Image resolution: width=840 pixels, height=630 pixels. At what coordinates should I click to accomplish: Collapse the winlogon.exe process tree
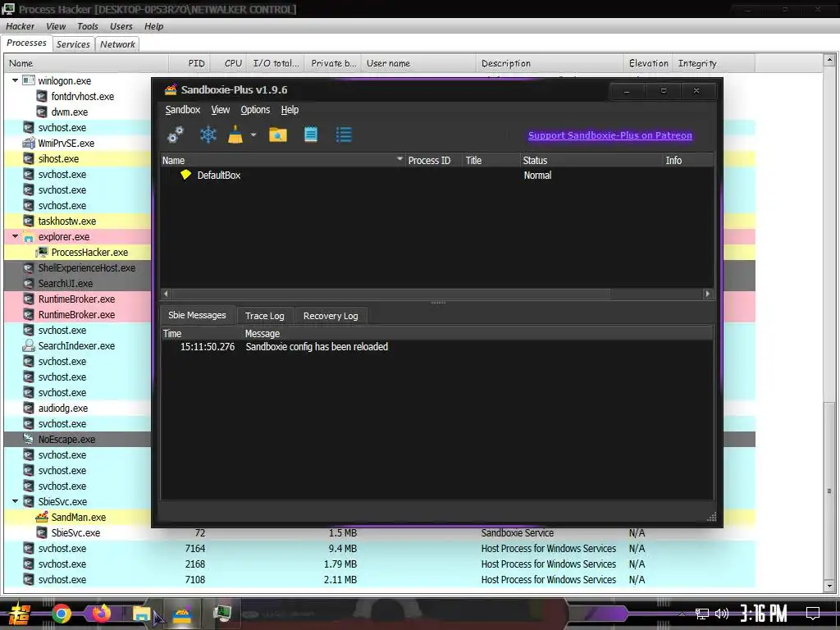point(15,80)
